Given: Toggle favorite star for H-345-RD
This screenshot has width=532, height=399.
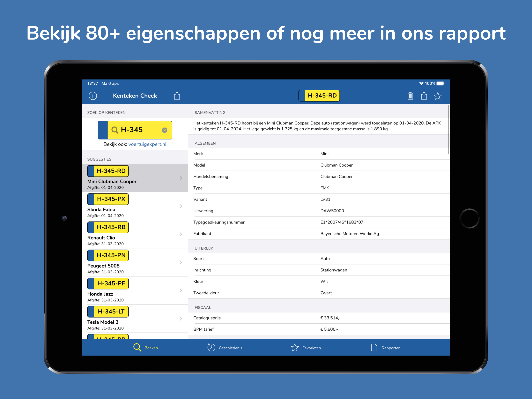Looking at the screenshot, I should point(438,96).
